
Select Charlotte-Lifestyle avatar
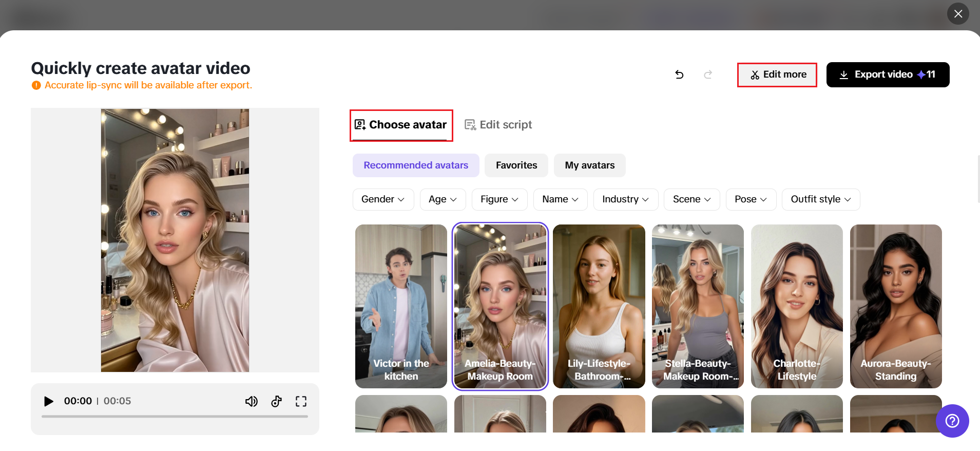(x=797, y=306)
